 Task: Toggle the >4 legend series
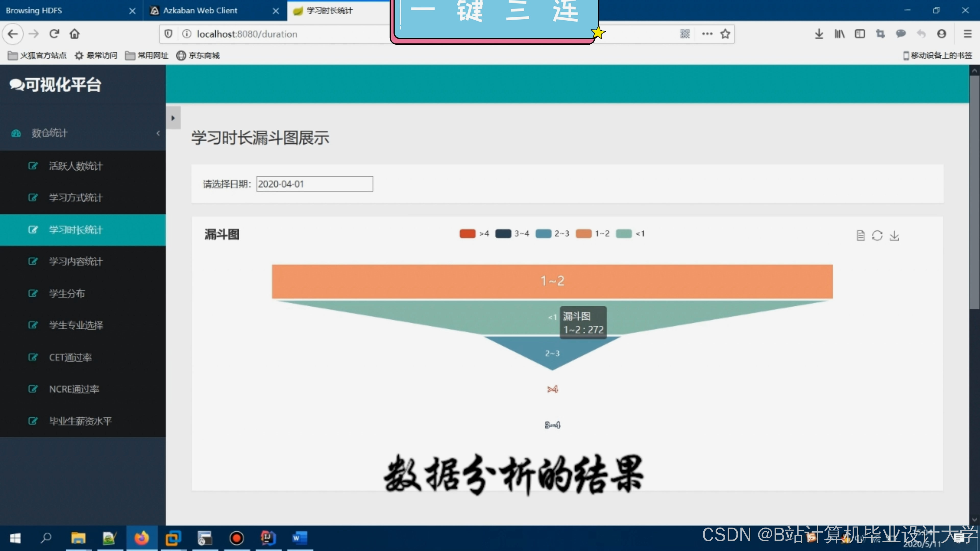coord(468,233)
